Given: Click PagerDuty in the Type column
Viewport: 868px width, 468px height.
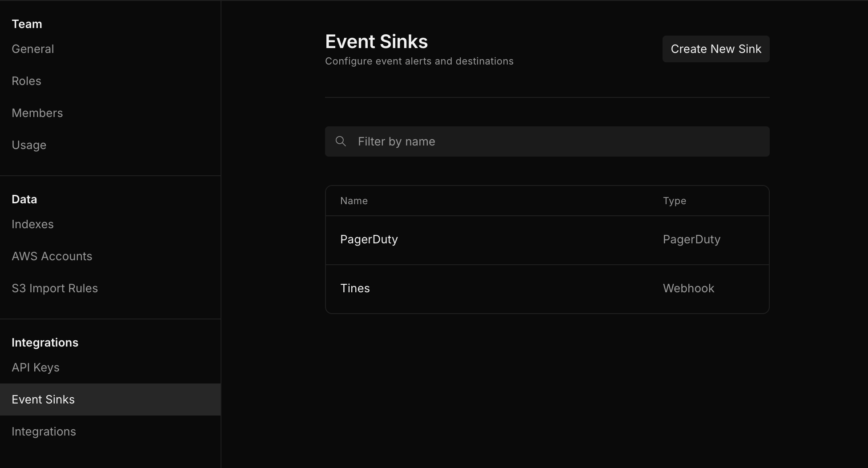Looking at the screenshot, I should click(x=691, y=240).
